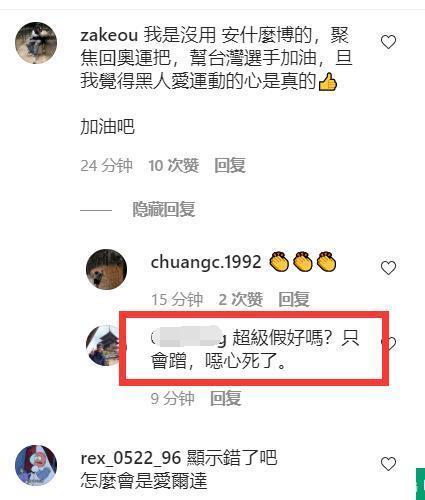Reply to zakeou's comment via 回复
Image resolution: width=425 pixels, height=500 pixels.
(230, 165)
